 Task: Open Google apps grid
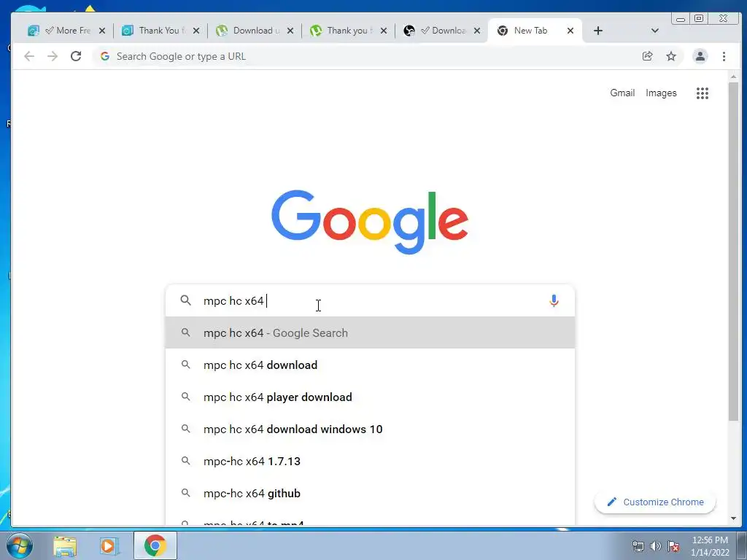click(703, 93)
